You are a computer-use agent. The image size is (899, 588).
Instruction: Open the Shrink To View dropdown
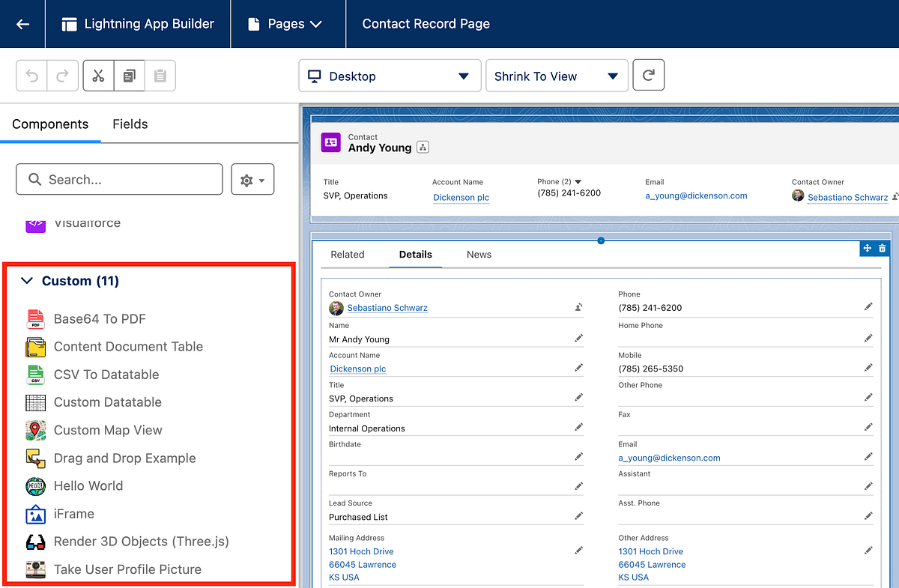557,75
